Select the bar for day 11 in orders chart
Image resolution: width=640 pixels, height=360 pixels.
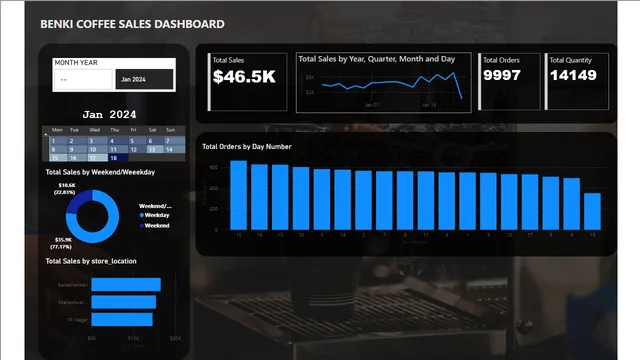[426, 200]
